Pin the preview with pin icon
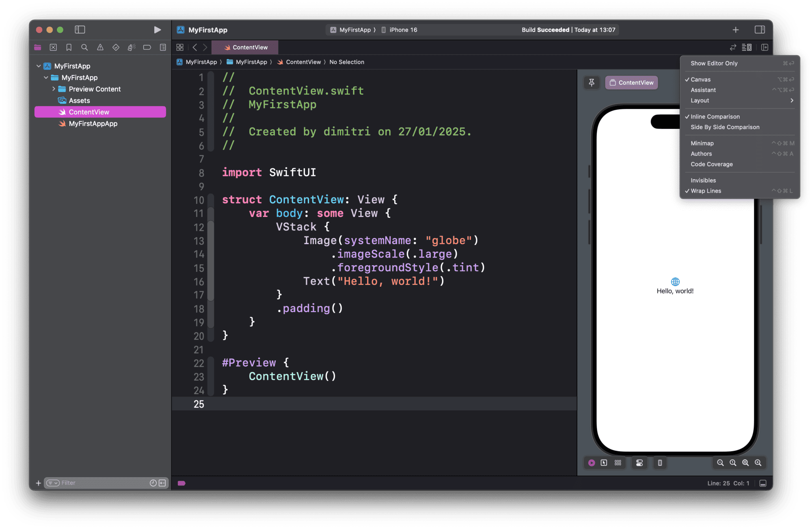812x529 pixels. tap(592, 82)
